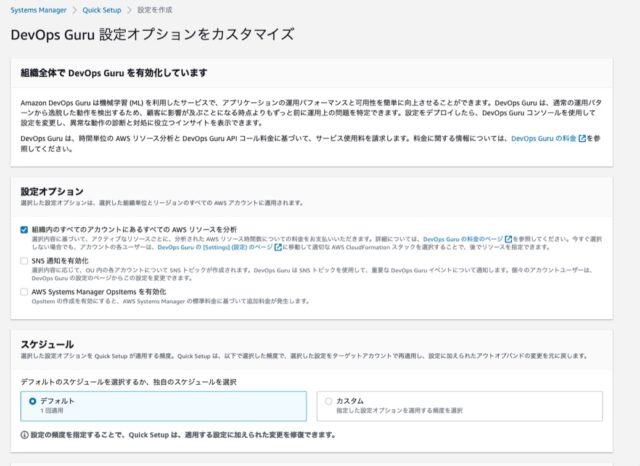Click external icon after the Settings page link
This screenshot has width=640, height=466.
pyautogui.click(x=278, y=247)
